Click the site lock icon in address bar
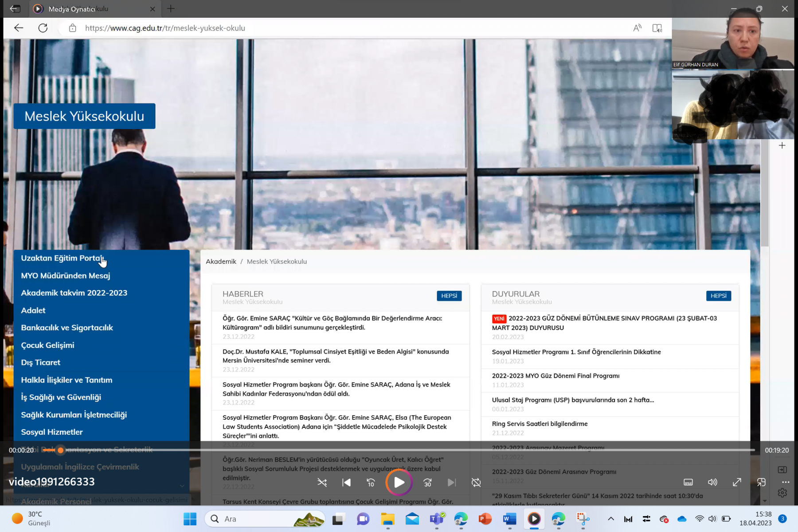Screen dimensions: 798x532 pyautogui.click(x=73, y=28)
